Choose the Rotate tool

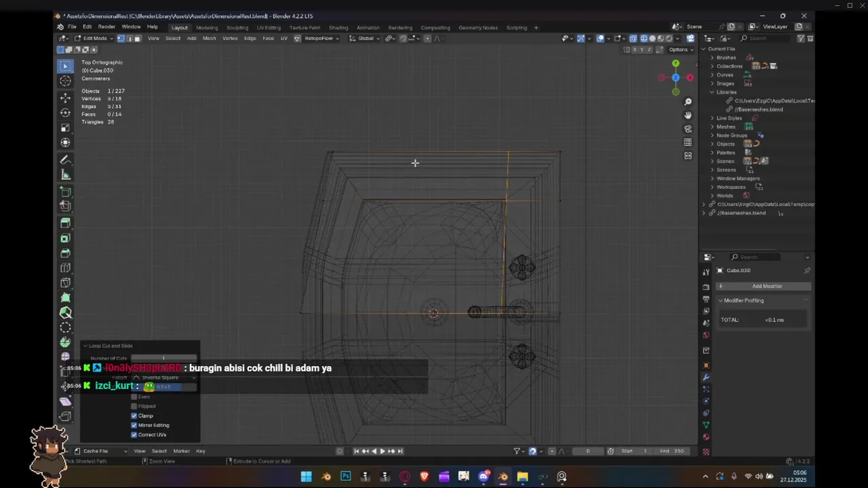click(65, 113)
